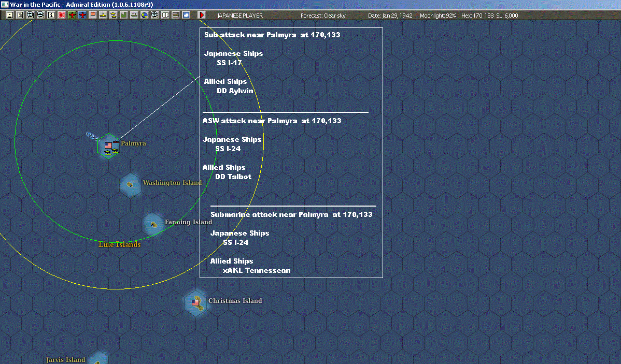Click the Christmas Island map label
Viewport: 621px width, 364px height.
pyautogui.click(x=235, y=301)
